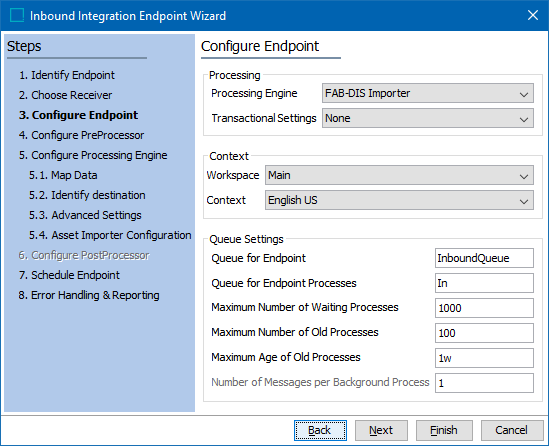The image size is (549, 446).
Task: Open step 8 Error Handling & Reporting
Action: pyautogui.click(x=89, y=295)
